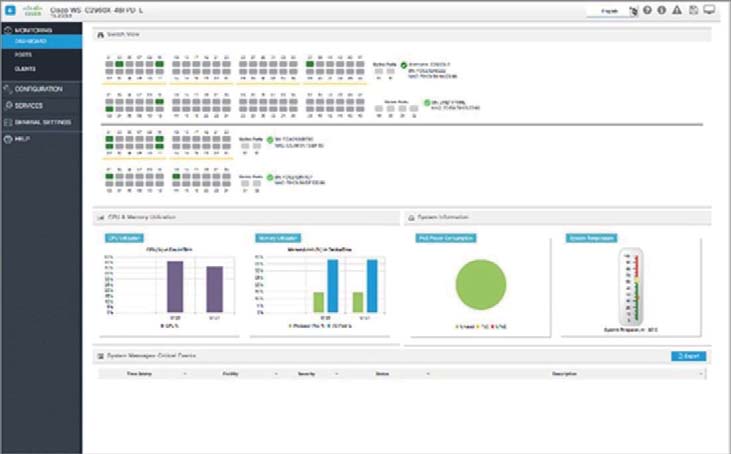Click the Monitoring icon in sidebar
The image size is (731, 454).
coord(8,31)
